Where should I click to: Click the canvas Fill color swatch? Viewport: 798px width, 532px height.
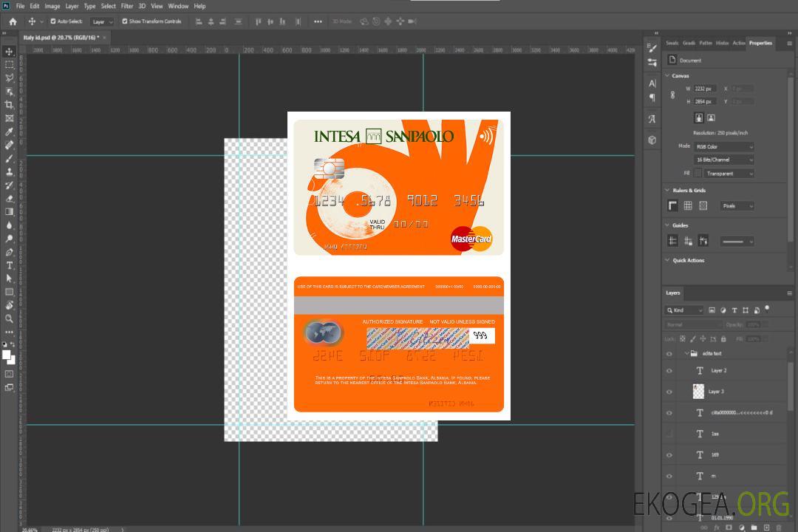pos(698,173)
